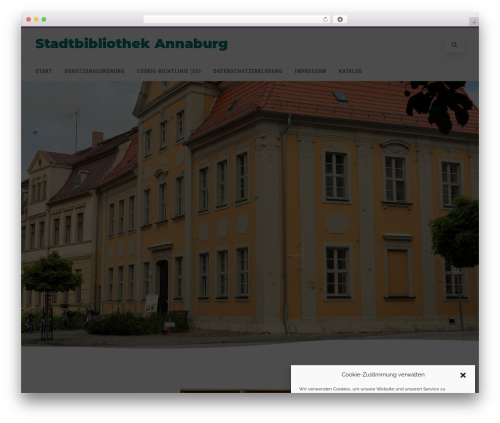Reload the page with the refresh icon
This screenshot has height=423, width=500.
(x=325, y=20)
